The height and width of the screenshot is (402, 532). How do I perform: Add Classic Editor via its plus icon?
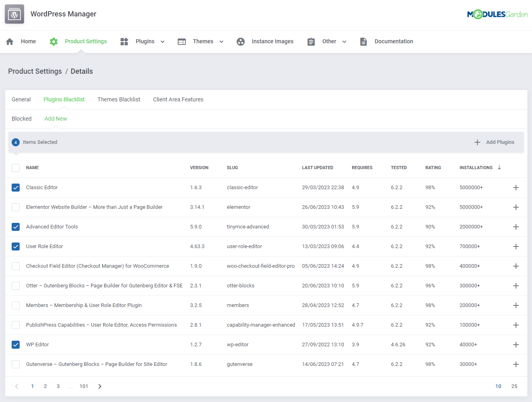point(516,188)
